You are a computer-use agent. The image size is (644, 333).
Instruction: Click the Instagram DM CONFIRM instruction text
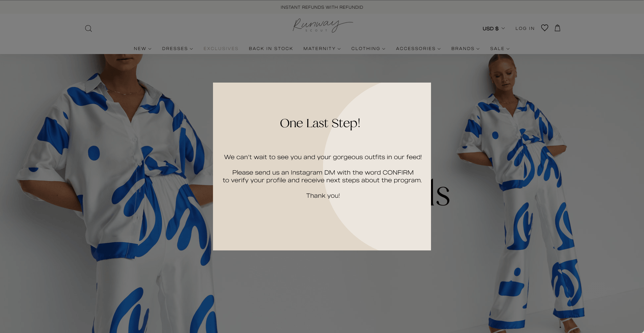click(x=322, y=176)
